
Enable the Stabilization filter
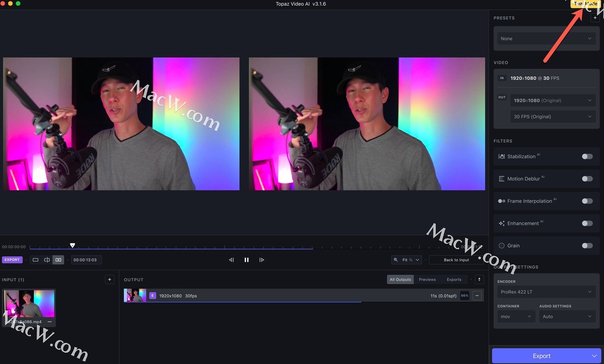click(587, 156)
